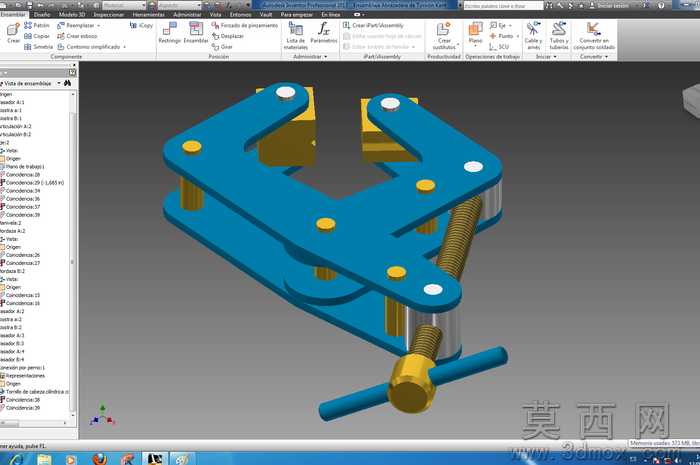Select Coincidencia:15 in browser tree
The height and width of the screenshot is (465, 700).
tap(21, 295)
